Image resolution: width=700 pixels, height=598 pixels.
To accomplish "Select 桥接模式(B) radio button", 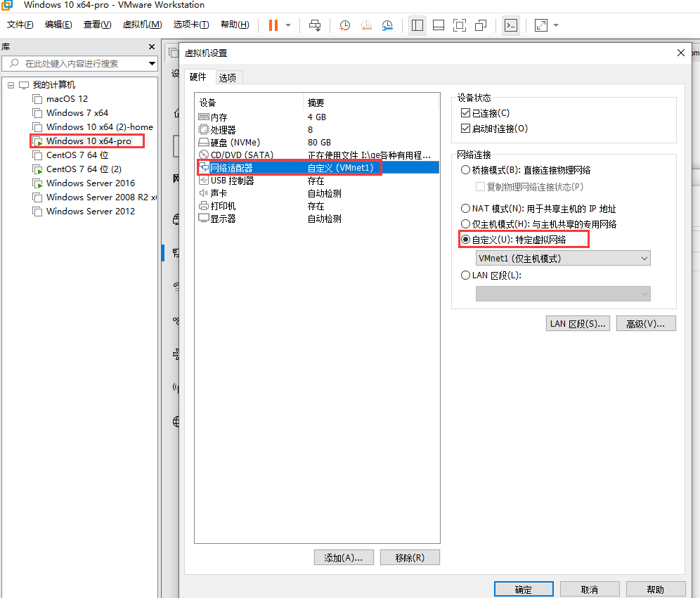I will tap(466, 170).
